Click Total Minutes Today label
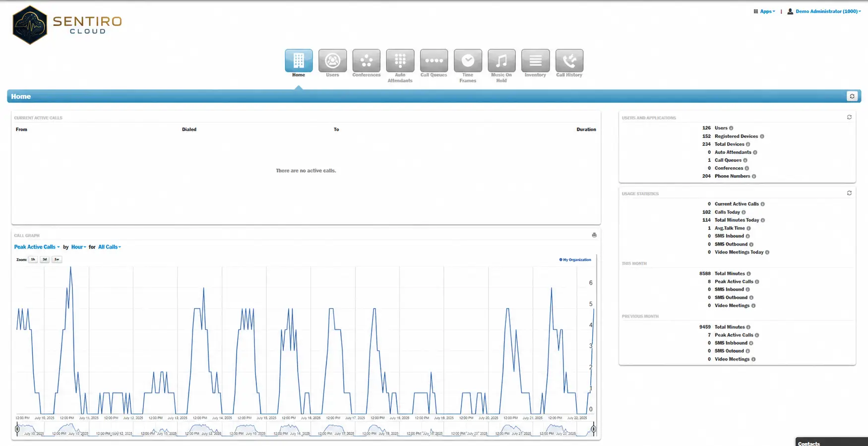The width and height of the screenshot is (868, 446). pos(737,220)
